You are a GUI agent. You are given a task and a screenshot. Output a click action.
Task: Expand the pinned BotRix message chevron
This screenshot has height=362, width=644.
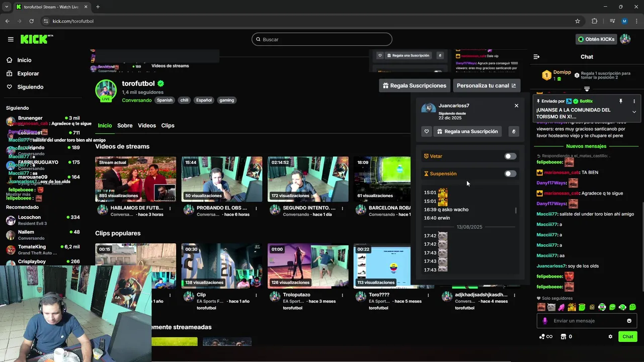(x=634, y=112)
